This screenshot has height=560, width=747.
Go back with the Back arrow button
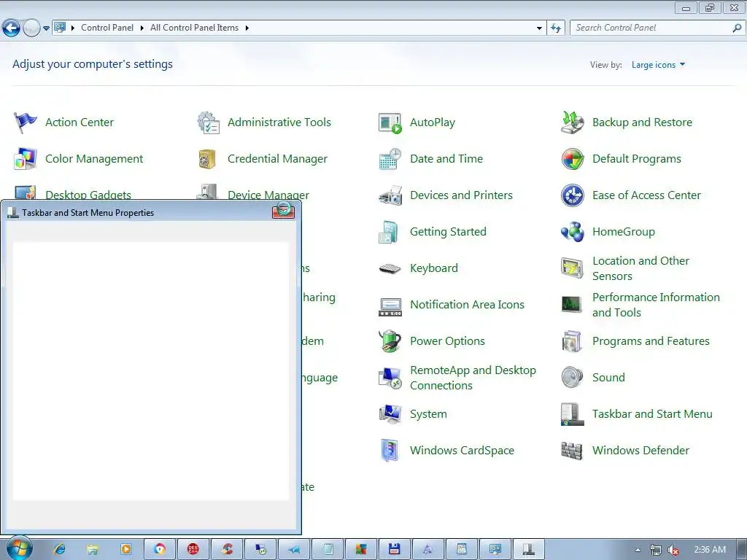point(12,28)
